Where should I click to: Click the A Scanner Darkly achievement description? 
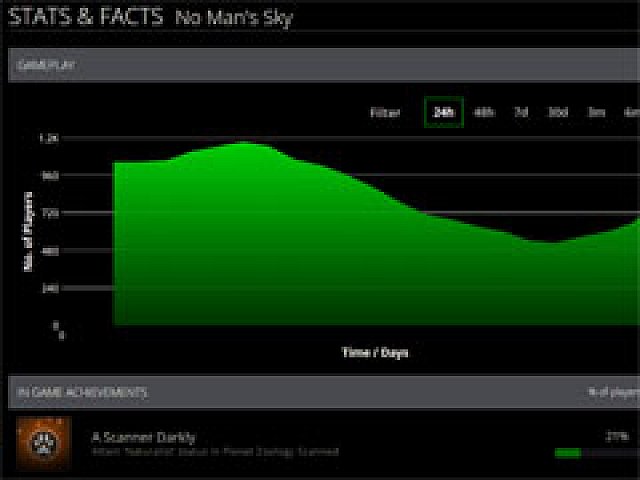point(216,452)
